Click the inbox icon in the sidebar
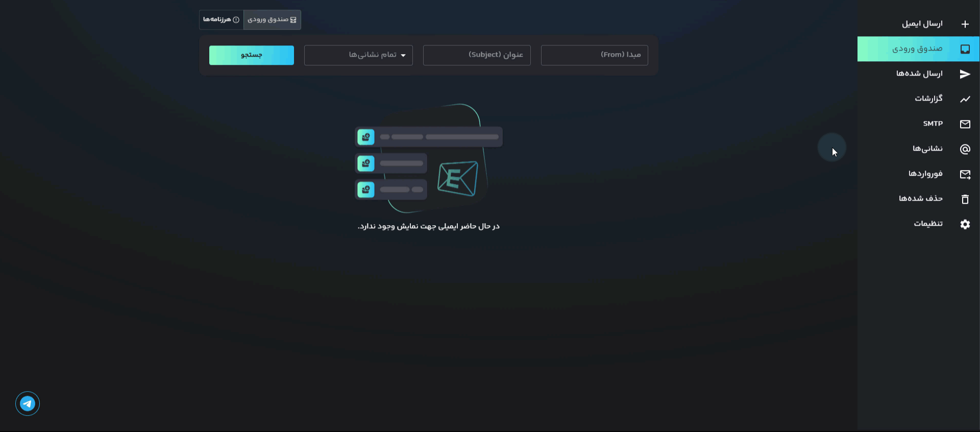The image size is (980, 432). [x=965, y=49]
